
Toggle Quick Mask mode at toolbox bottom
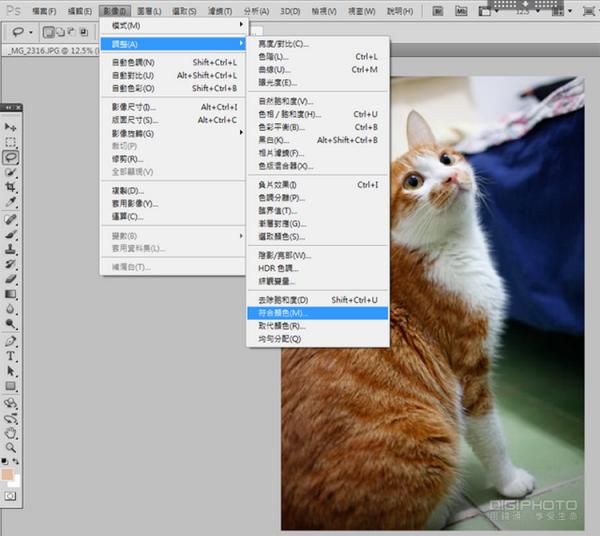coord(11,494)
